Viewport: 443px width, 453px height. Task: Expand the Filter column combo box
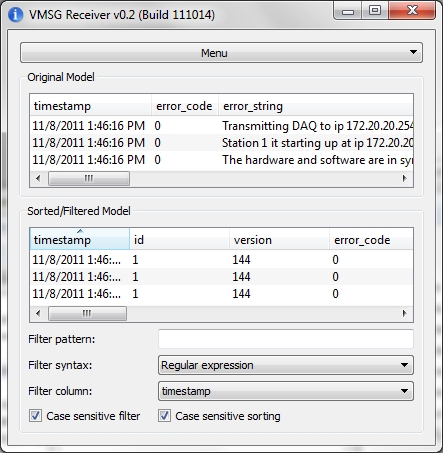(x=286, y=391)
